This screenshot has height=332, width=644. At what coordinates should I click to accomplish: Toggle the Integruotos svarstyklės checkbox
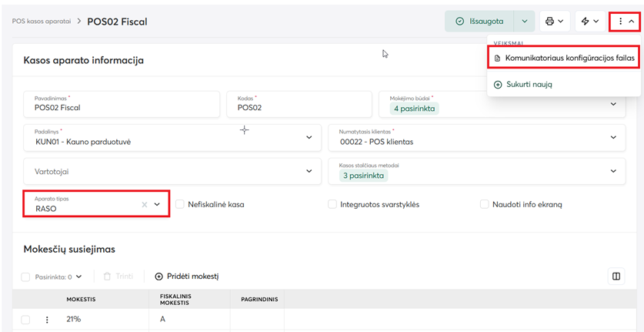(332, 205)
